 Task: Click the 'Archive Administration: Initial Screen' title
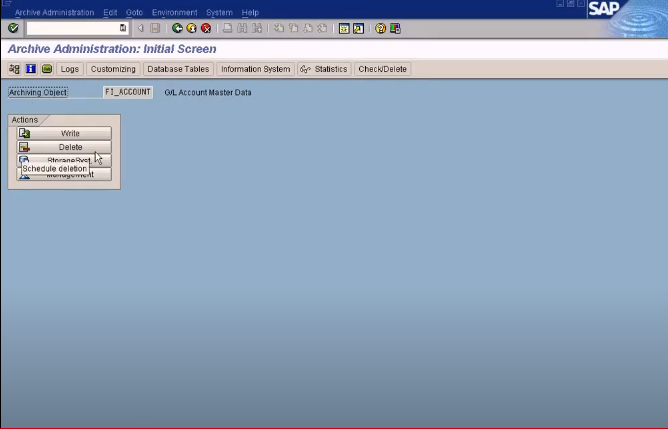112,49
